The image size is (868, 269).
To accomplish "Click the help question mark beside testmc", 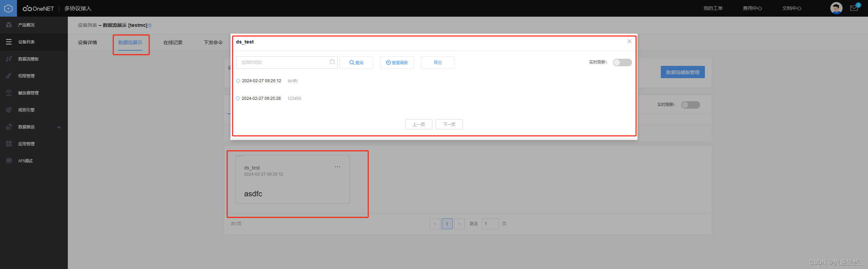I will [x=150, y=25].
